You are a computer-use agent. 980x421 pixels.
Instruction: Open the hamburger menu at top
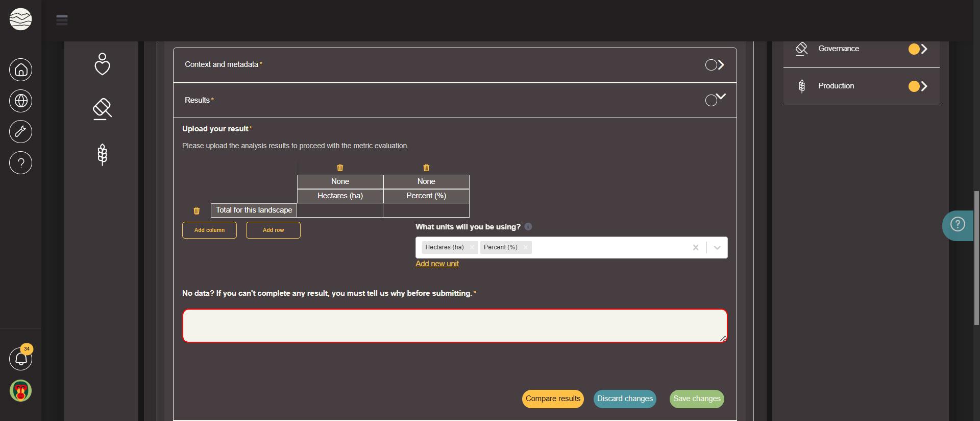coord(62,20)
